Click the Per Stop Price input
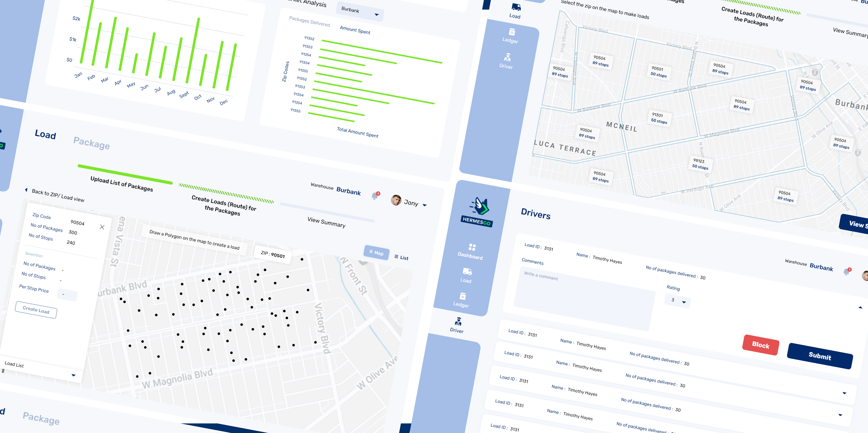 pyautogui.click(x=67, y=295)
